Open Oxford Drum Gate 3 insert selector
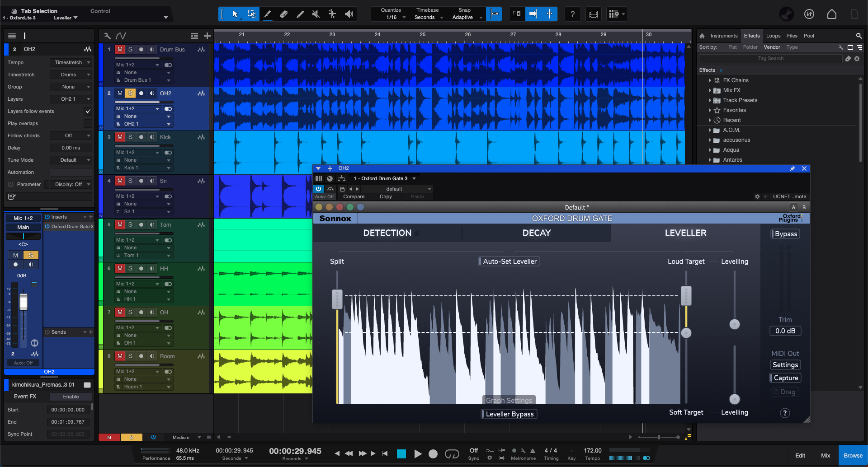 coord(385,178)
